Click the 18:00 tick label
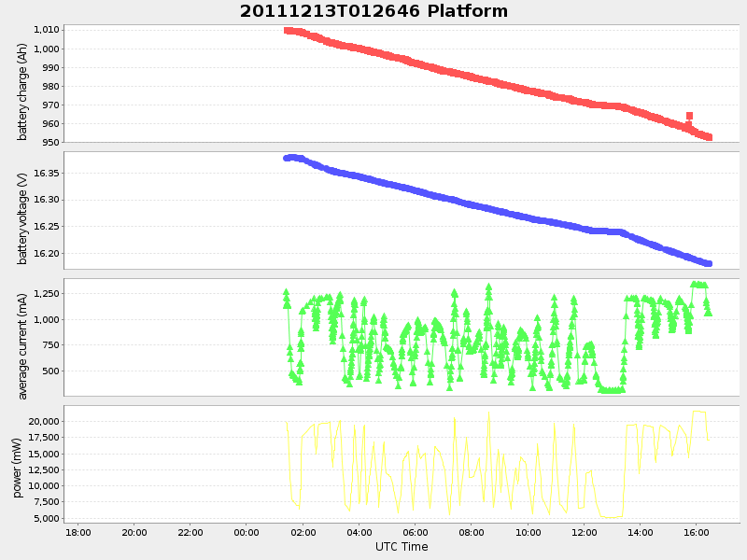This screenshot has width=747, height=560. pyautogui.click(x=80, y=532)
